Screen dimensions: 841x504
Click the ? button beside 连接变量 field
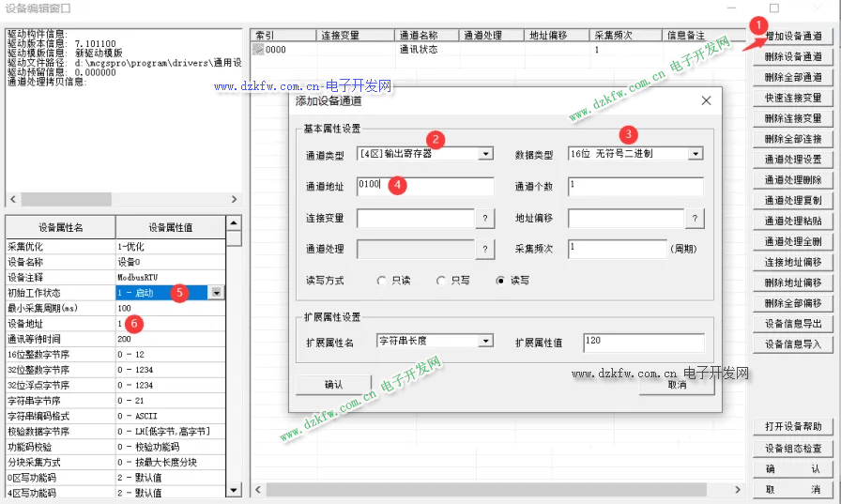484,218
